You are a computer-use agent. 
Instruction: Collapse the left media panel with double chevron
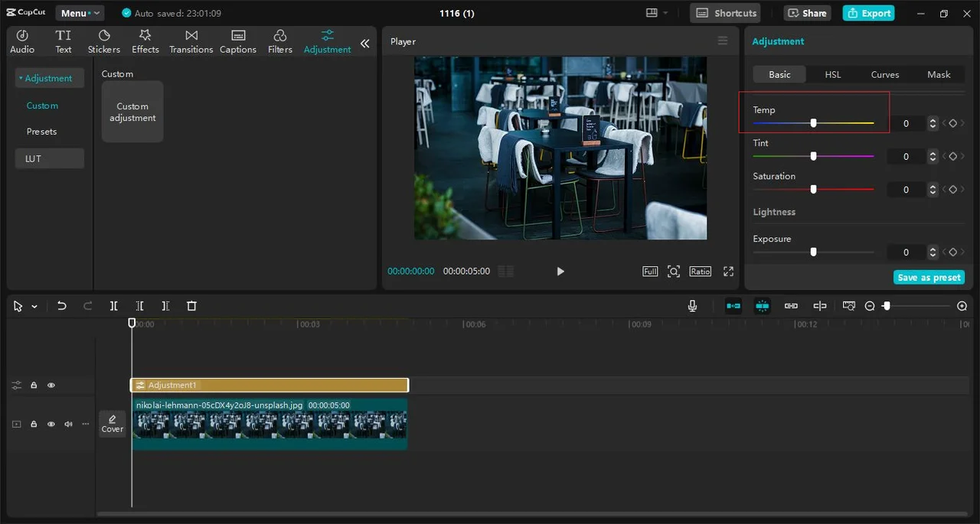click(365, 44)
